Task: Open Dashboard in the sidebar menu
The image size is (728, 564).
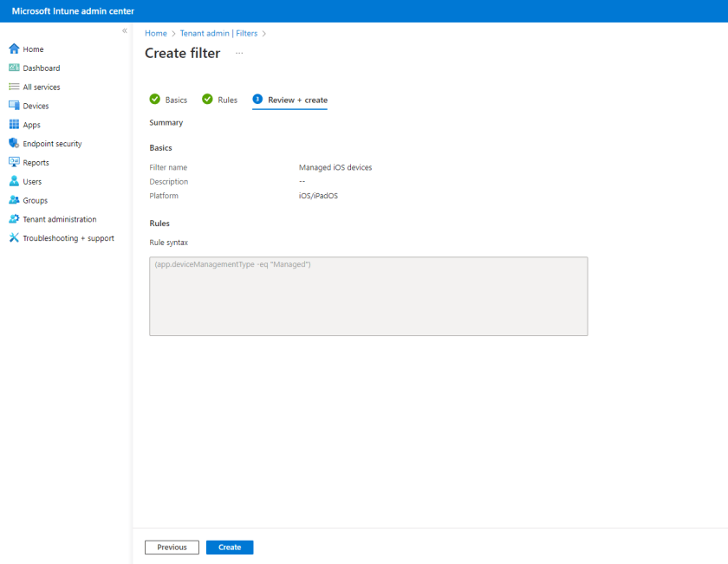Action: [x=42, y=68]
